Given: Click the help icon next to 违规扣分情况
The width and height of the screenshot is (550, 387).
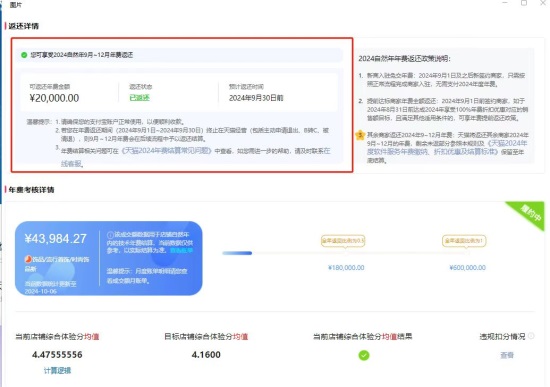Looking at the screenshot, I should 531,336.
